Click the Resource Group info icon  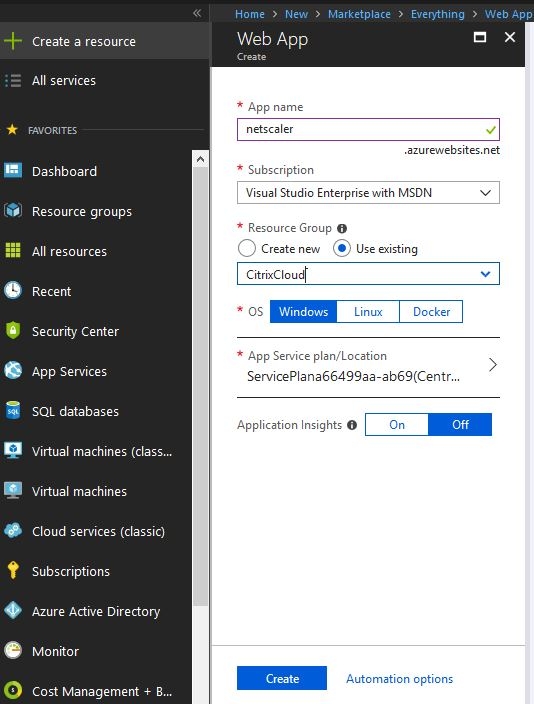pyautogui.click(x=342, y=229)
